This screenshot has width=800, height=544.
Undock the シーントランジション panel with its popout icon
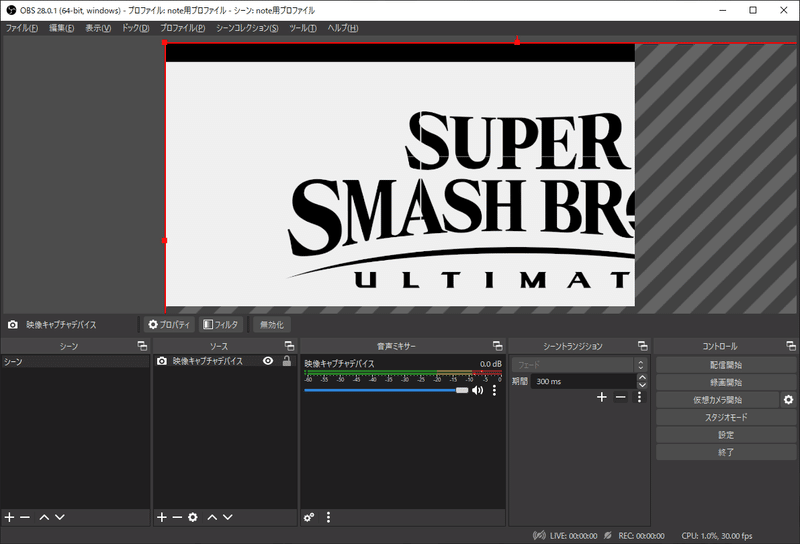coord(642,346)
